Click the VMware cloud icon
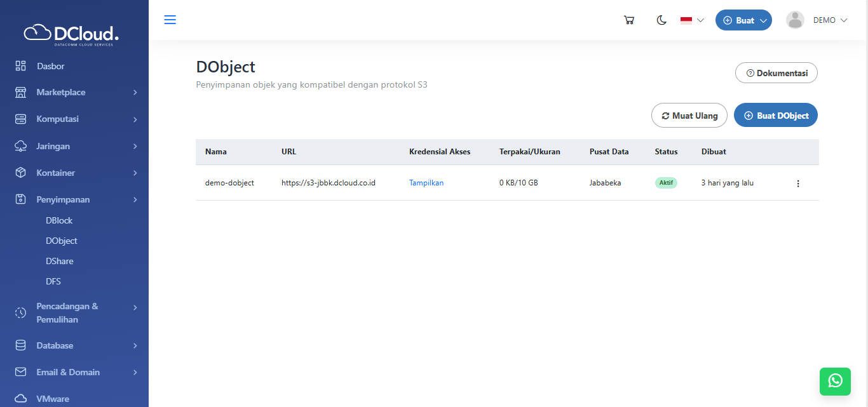The image size is (868, 407). pyautogui.click(x=21, y=399)
